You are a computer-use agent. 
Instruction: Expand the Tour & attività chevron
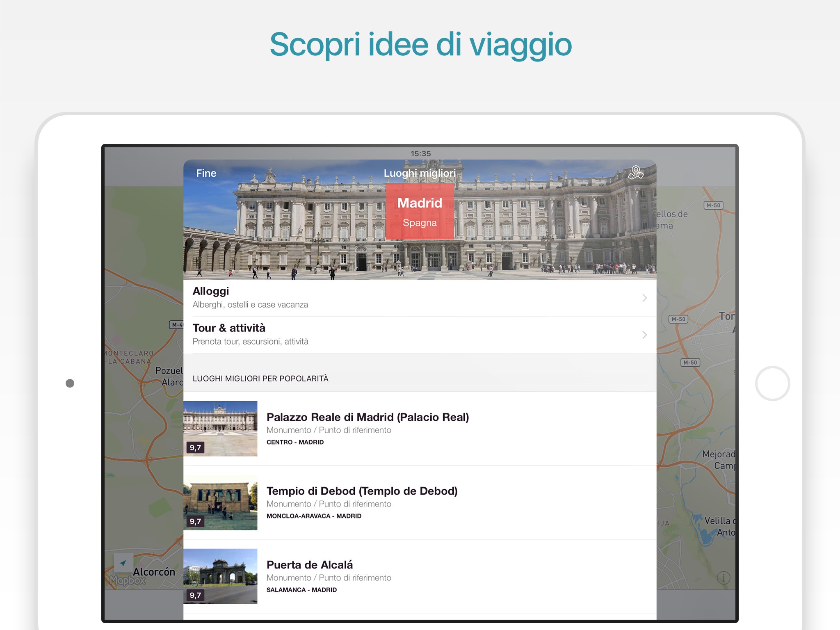click(x=644, y=335)
